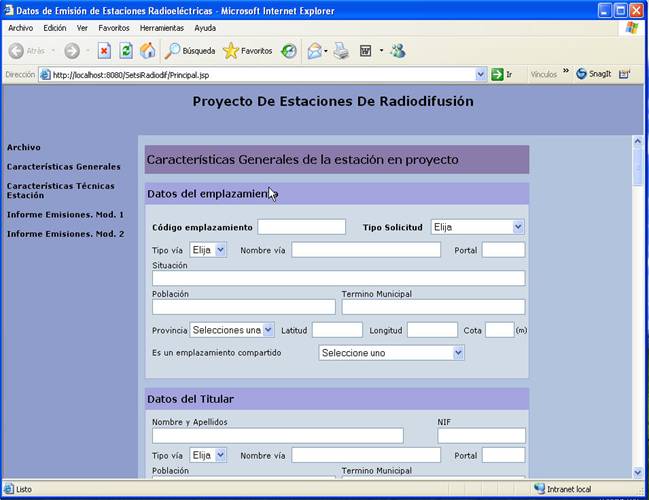Click the Informe Emisiones. Mod. 1 link
This screenshot has height=500, width=649.
[65, 214]
